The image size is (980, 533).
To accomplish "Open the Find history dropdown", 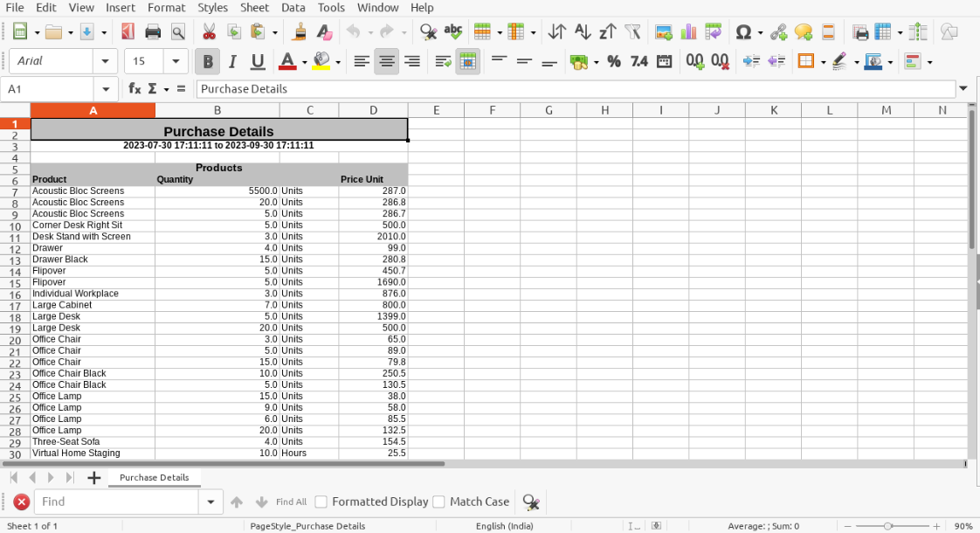I will click(x=210, y=502).
